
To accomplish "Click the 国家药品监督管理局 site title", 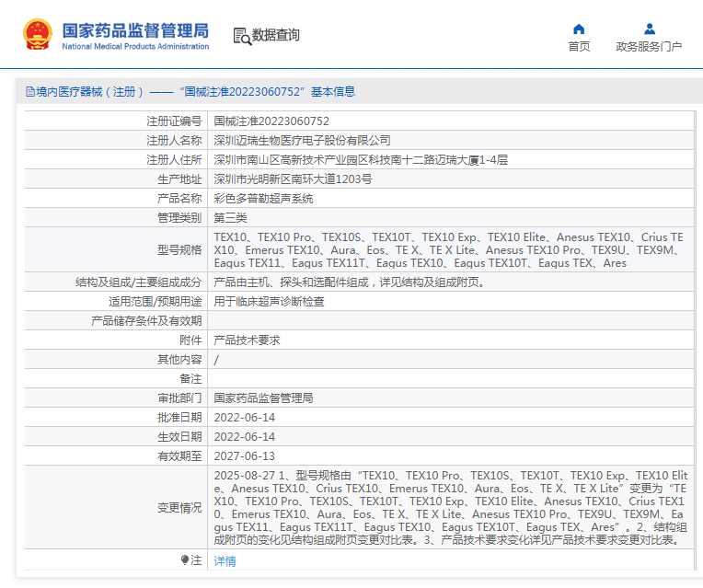I will tap(134, 30).
